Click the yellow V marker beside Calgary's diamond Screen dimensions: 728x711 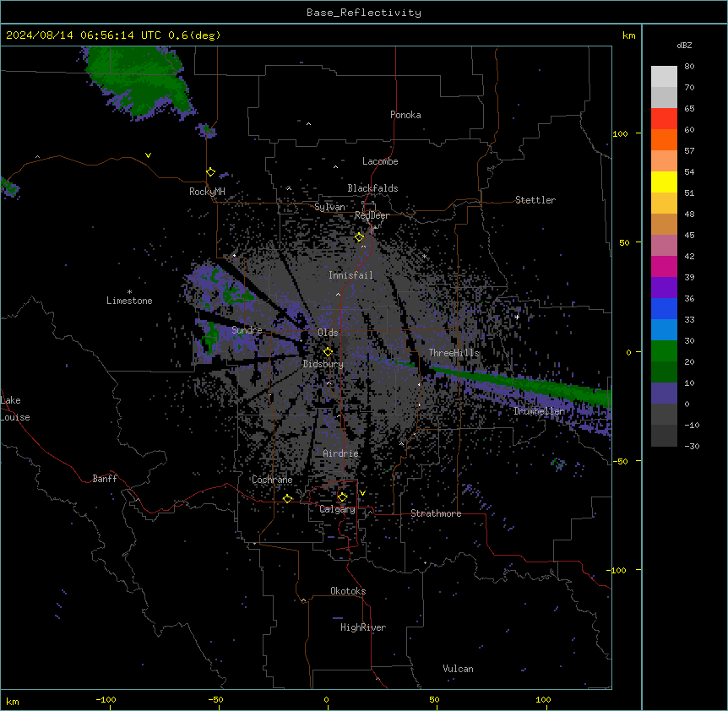[x=362, y=493]
